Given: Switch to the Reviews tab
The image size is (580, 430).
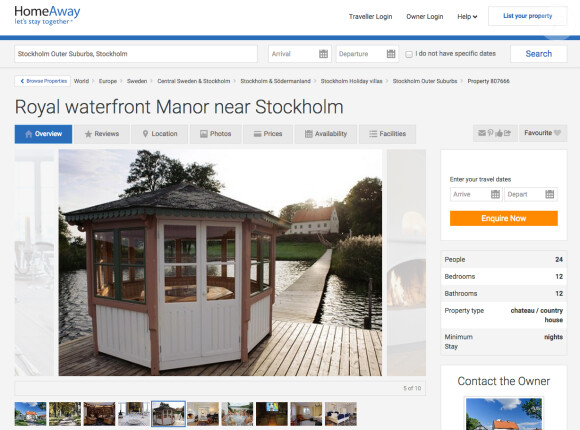Looking at the screenshot, I should coord(102,134).
